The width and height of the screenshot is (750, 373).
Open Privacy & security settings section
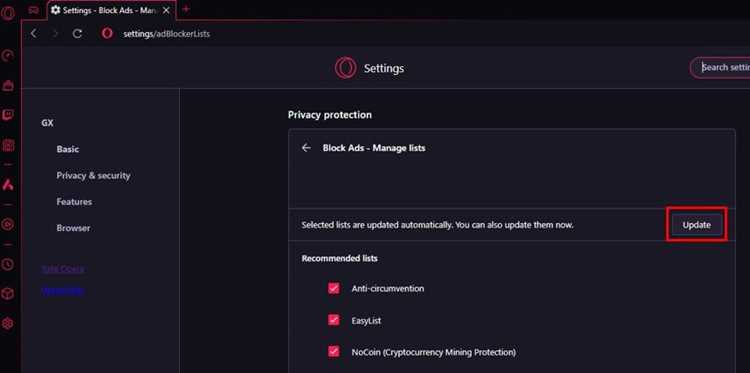tap(93, 176)
